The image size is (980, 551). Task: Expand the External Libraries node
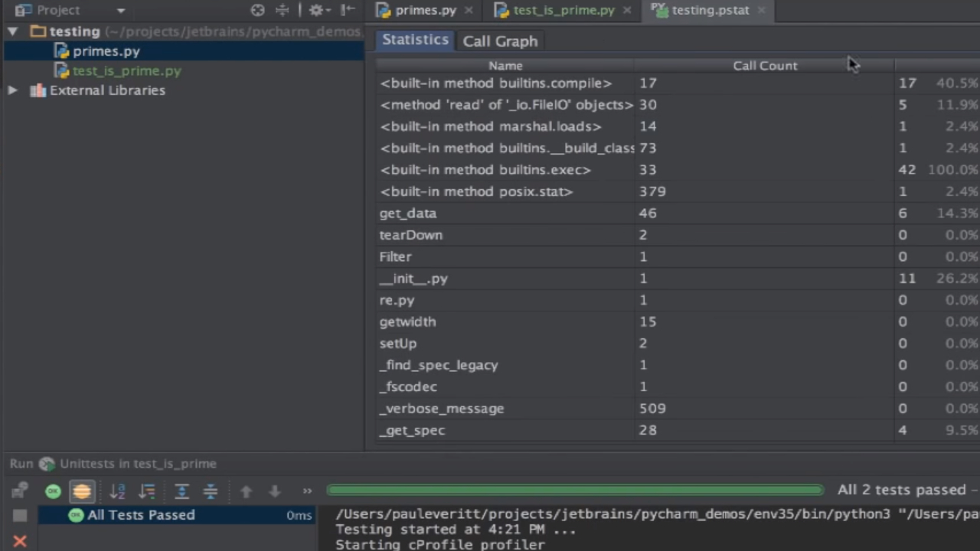point(12,90)
